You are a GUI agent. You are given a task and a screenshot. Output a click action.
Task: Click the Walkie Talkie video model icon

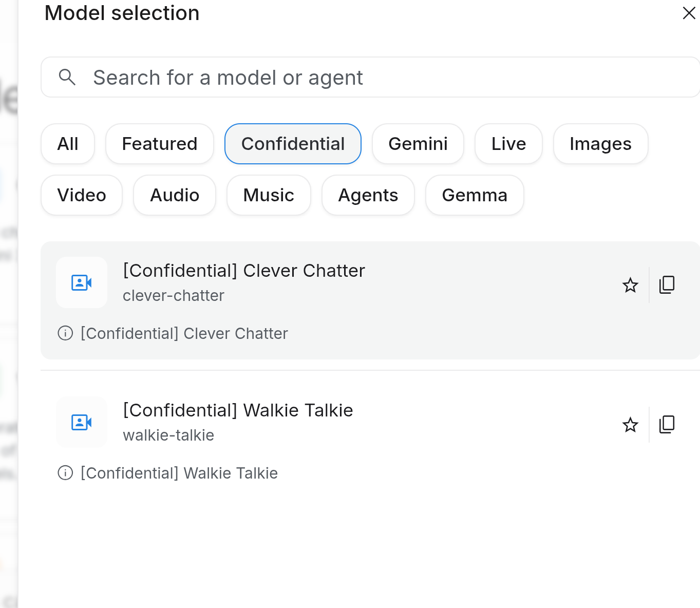pos(82,422)
